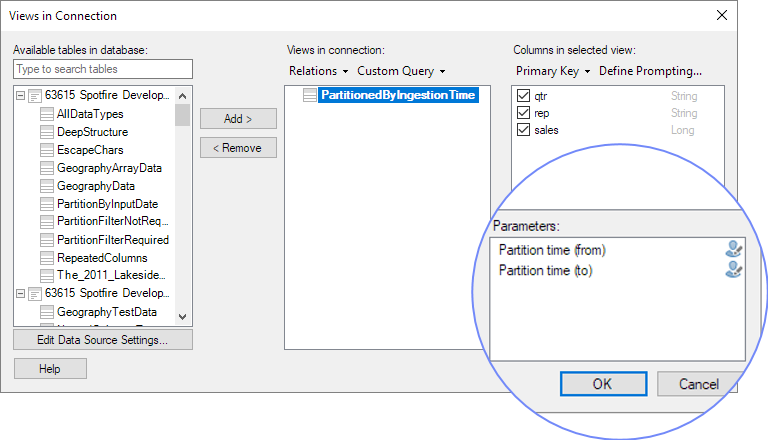Click the Add > button
768x440 pixels.
click(x=238, y=119)
